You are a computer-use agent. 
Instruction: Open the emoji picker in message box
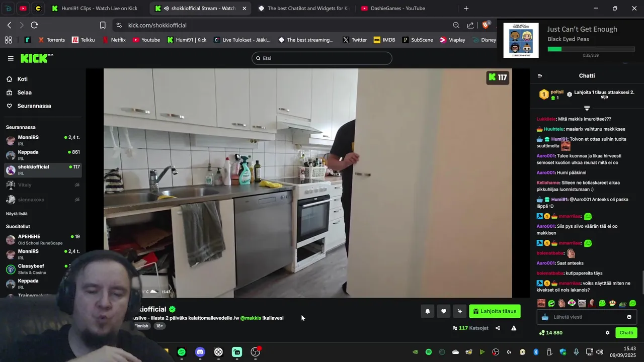(x=629, y=317)
